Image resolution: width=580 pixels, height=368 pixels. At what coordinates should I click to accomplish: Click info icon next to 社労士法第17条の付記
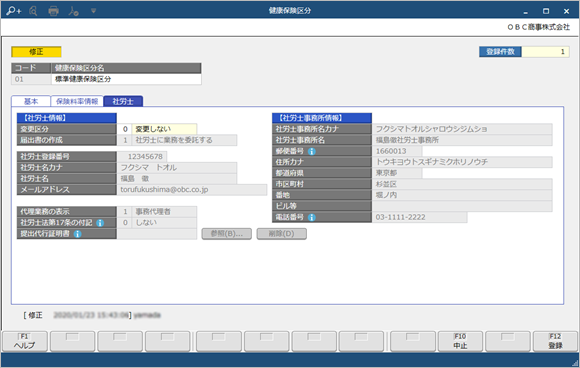(x=100, y=223)
